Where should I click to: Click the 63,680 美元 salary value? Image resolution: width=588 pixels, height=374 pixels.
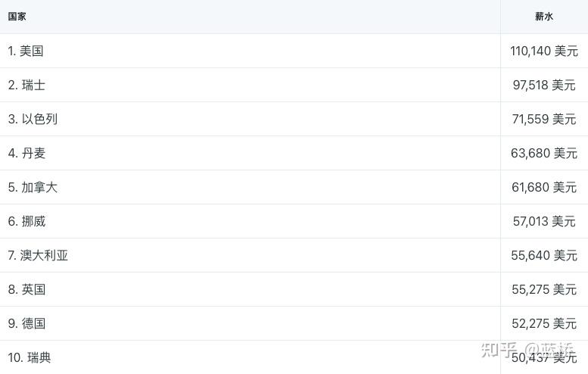544,153
